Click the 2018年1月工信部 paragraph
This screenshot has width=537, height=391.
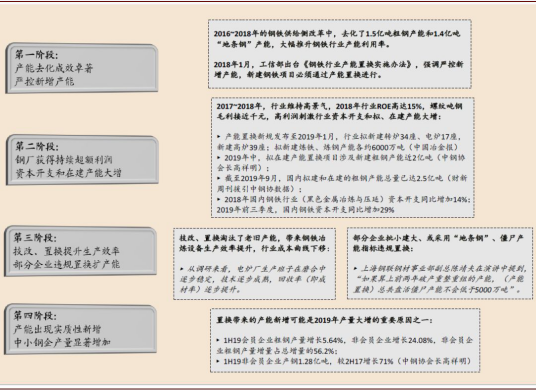tap(338, 69)
